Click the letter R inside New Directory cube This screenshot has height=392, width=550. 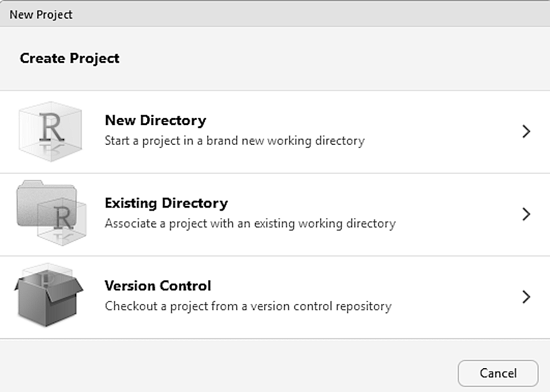pyautogui.click(x=51, y=130)
